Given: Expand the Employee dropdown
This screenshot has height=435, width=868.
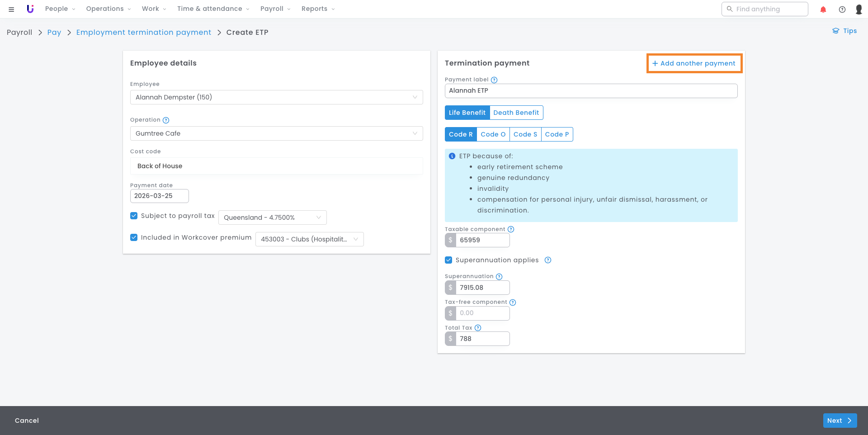Looking at the screenshot, I should coord(276,97).
